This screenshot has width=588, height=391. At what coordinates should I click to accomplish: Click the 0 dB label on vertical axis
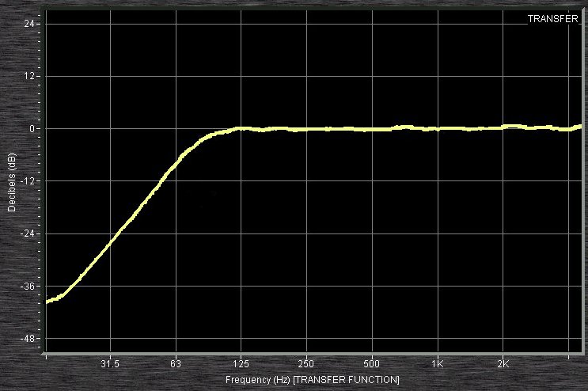point(32,128)
